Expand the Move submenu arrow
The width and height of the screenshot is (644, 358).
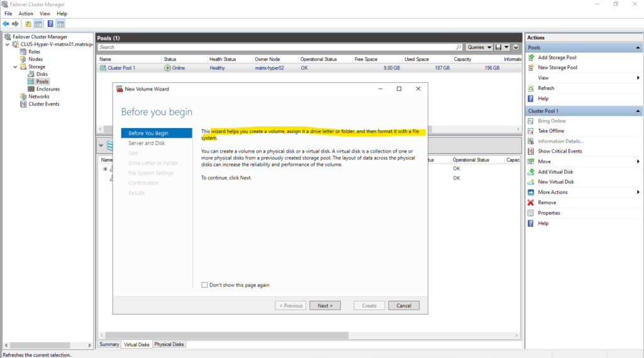(638, 162)
